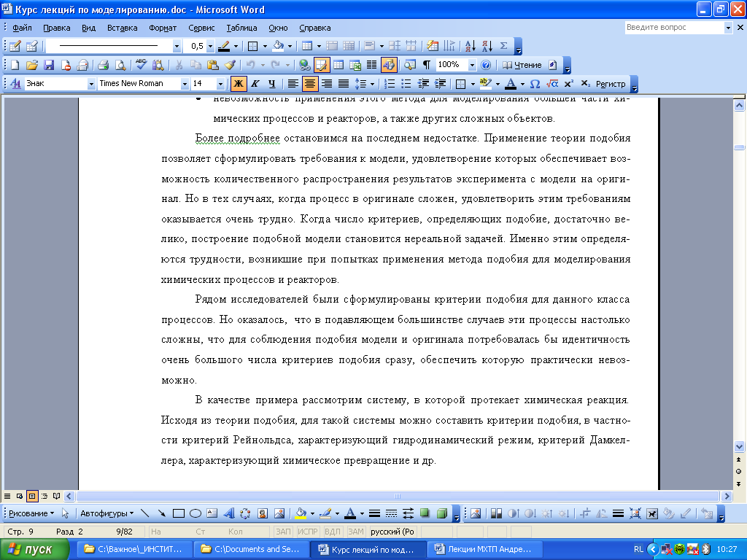
Task: Open the style dropdown showing Знак
Action: [91, 84]
